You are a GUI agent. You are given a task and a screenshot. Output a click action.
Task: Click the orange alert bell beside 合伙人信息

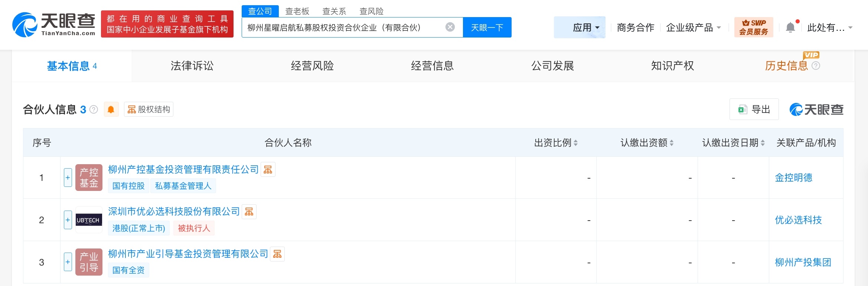click(111, 110)
